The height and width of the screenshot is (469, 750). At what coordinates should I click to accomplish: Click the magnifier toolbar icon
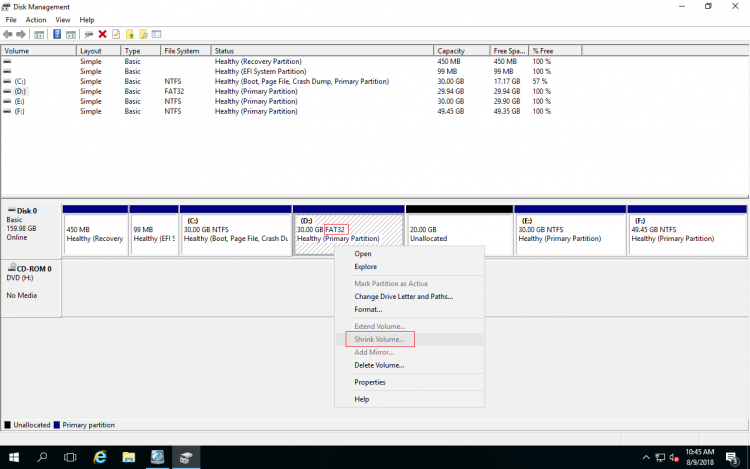coord(145,34)
